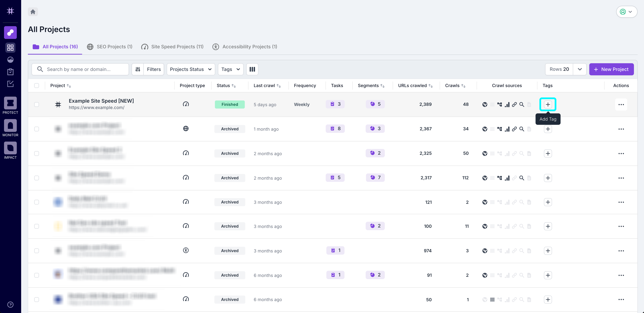Switch to Site Speed Projects (11) tab
644x313 pixels.
[172, 47]
